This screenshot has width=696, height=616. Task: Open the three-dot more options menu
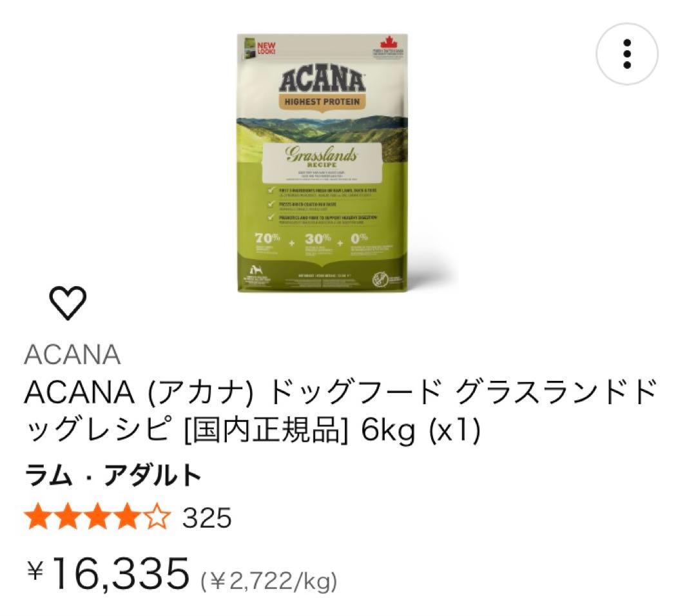tap(627, 53)
